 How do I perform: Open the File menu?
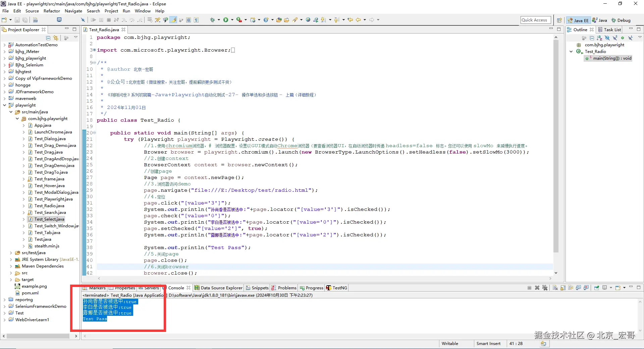click(x=5, y=11)
